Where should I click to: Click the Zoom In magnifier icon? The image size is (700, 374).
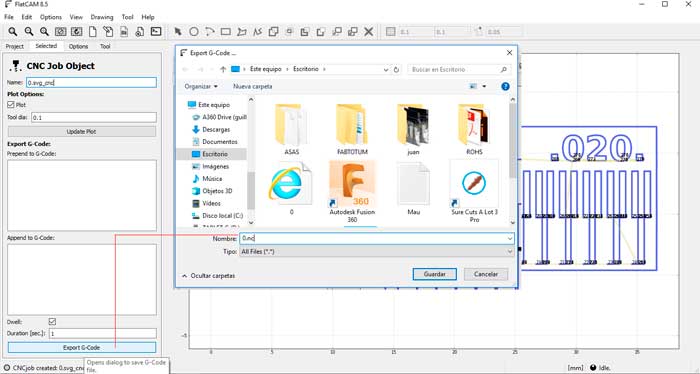[44, 32]
